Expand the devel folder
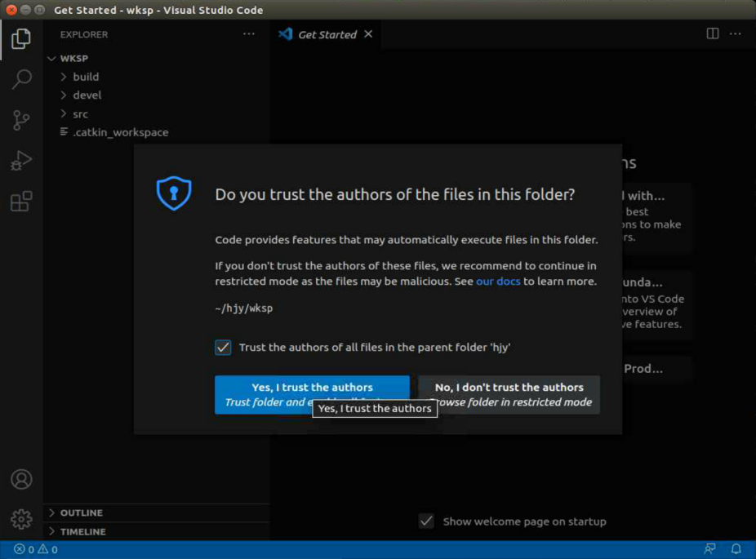Image resolution: width=756 pixels, height=559 pixels. tap(63, 95)
